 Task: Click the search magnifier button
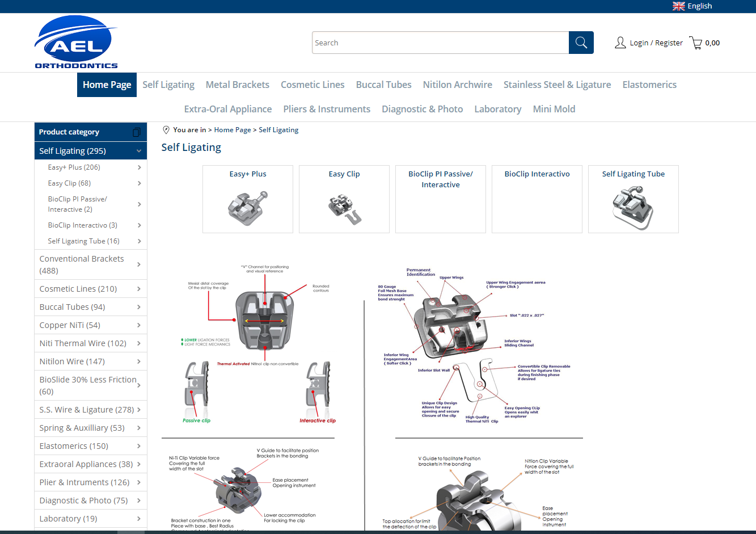581,43
